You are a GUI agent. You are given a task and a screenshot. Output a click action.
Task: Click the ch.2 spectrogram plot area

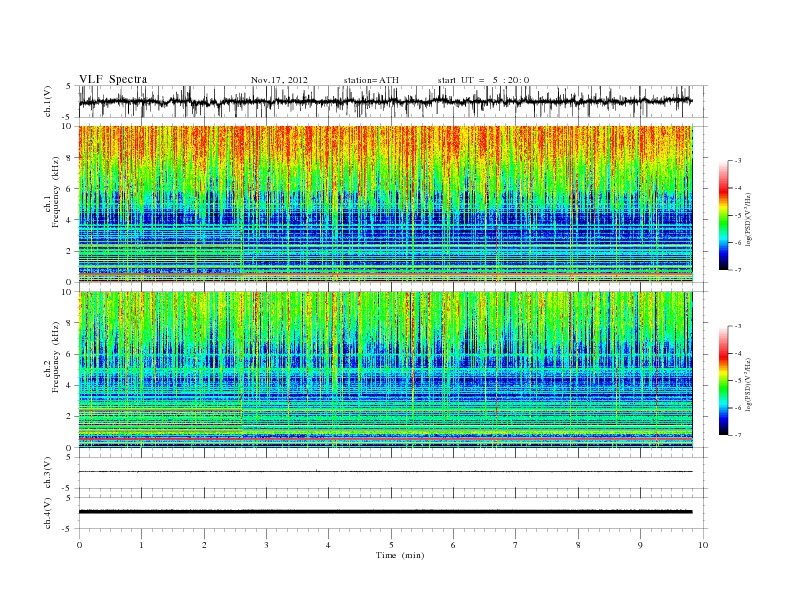click(x=385, y=370)
